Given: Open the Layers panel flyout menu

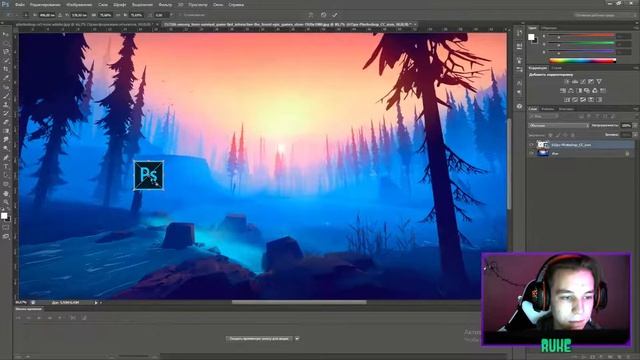Looking at the screenshot, I should click(636, 109).
